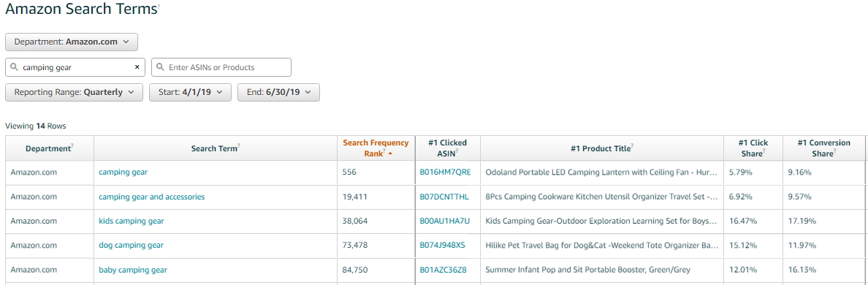Open ASIN B016HM7QRE link
This screenshot has width=868, height=285.
[445, 172]
